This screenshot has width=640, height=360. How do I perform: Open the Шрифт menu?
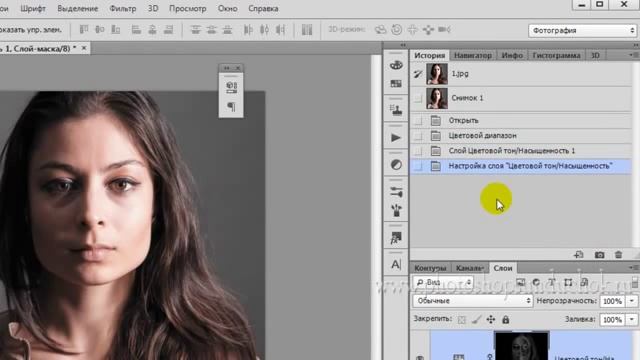pos(33,9)
